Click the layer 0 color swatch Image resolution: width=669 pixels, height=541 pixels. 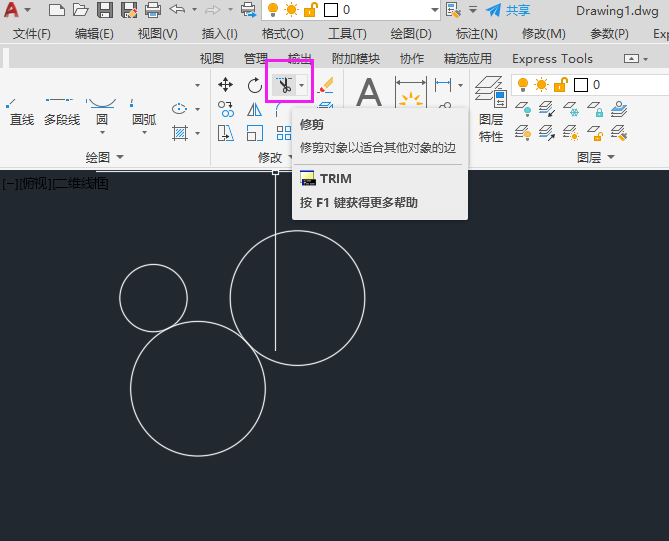[581, 85]
